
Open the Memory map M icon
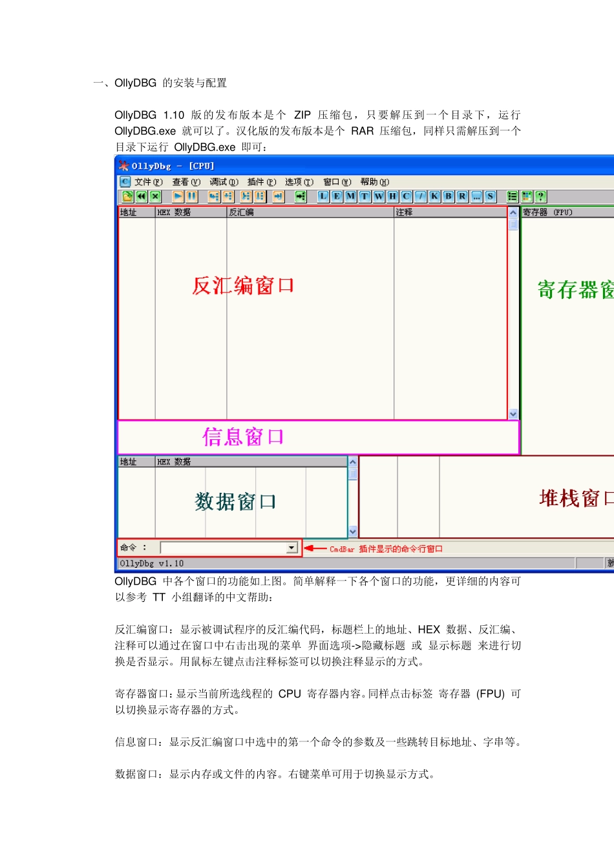351,196
